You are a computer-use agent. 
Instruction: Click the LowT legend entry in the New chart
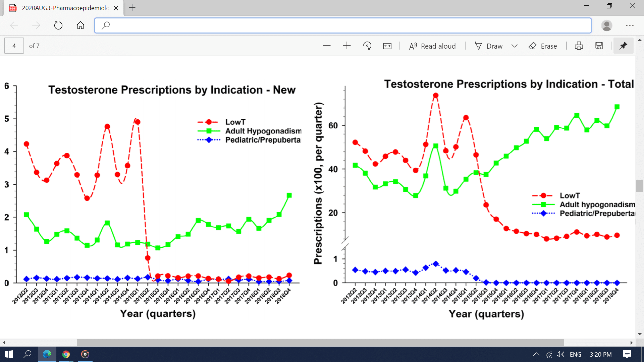[x=222, y=122]
